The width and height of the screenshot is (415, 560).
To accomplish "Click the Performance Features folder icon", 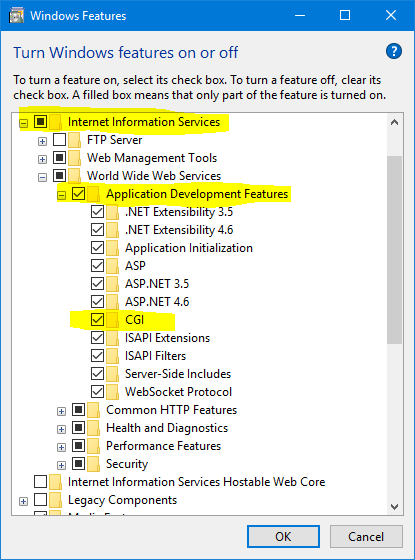I will (94, 446).
